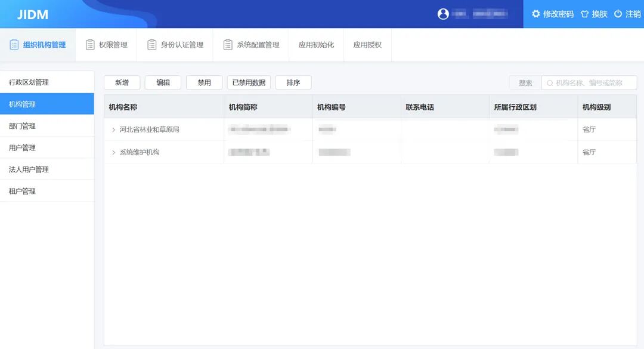Click the 系统配置管理 tab icon
644x349 pixels.
227,44
